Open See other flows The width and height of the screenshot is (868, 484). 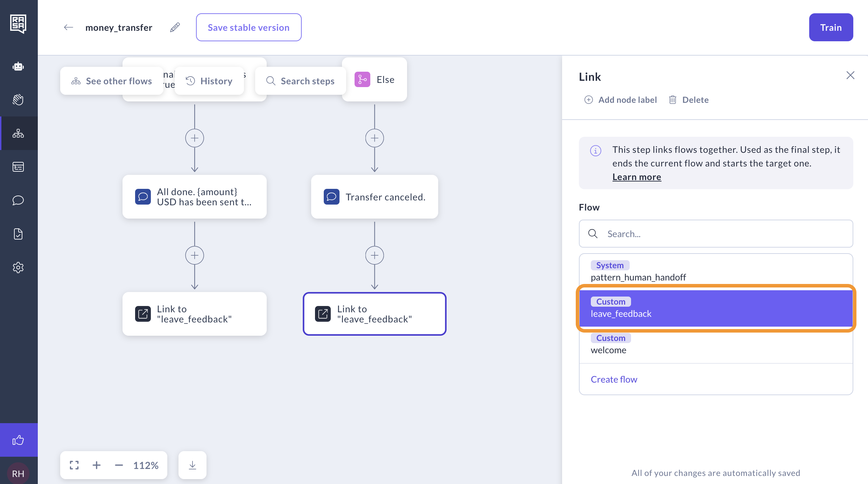pyautogui.click(x=112, y=81)
